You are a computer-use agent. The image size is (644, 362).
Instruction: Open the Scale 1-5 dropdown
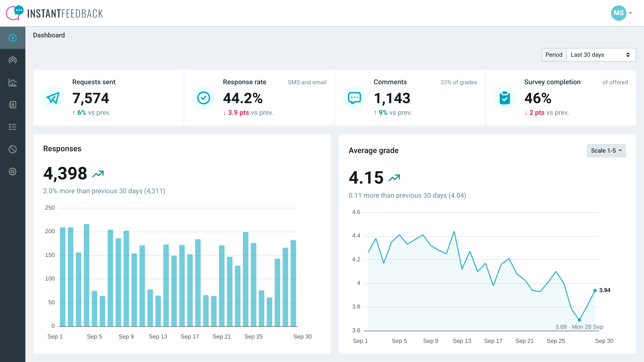[x=606, y=151]
